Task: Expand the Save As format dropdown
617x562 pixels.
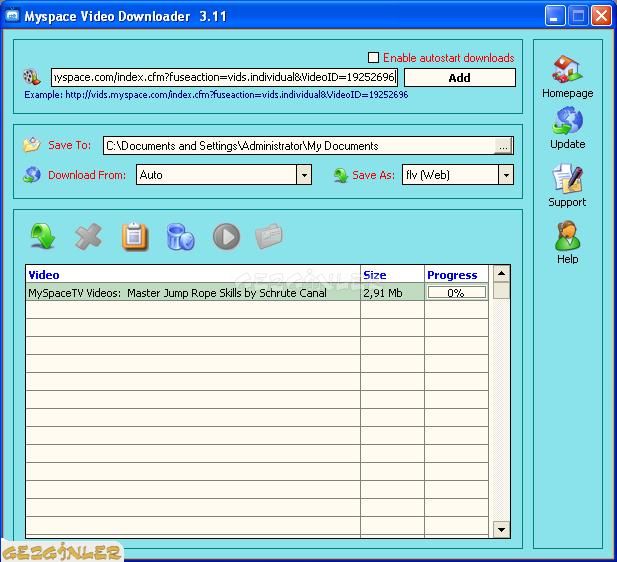Action: coord(506,175)
